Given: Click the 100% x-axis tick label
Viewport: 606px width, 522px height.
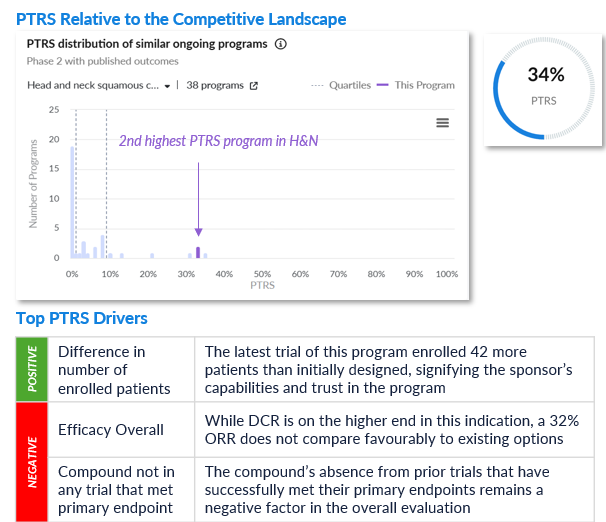Looking at the screenshot, I should (x=447, y=274).
